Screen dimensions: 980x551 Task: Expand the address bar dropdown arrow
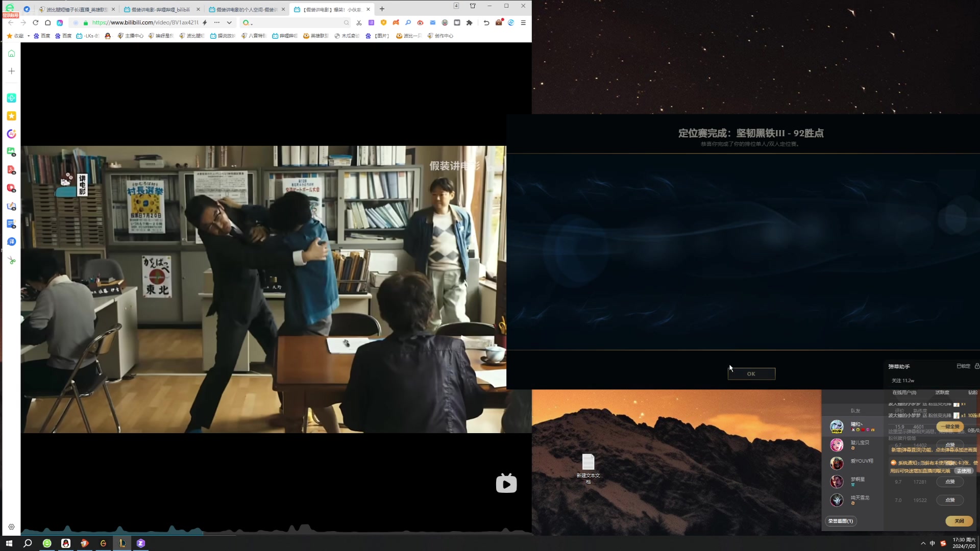[x=229, y=22]
